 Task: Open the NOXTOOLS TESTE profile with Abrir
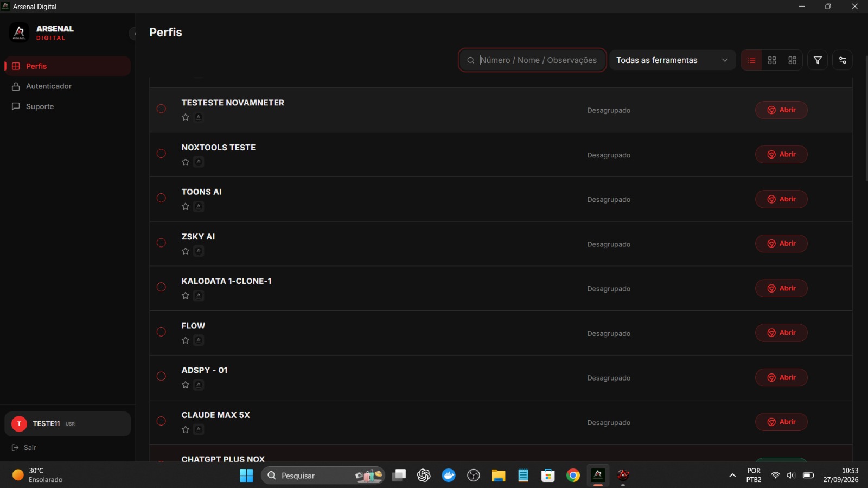[781, 155]
